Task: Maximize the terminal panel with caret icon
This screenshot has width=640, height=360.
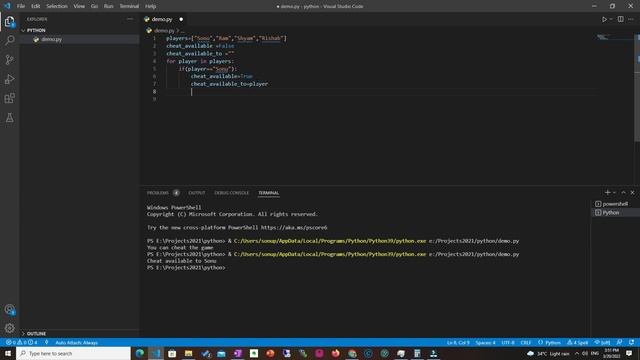Action: tap(623, 192)
